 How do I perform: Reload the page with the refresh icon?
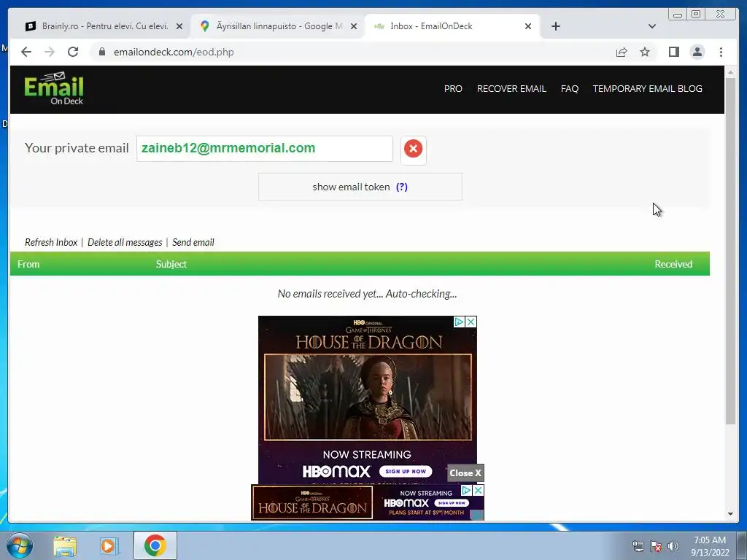tap(73, 52)
